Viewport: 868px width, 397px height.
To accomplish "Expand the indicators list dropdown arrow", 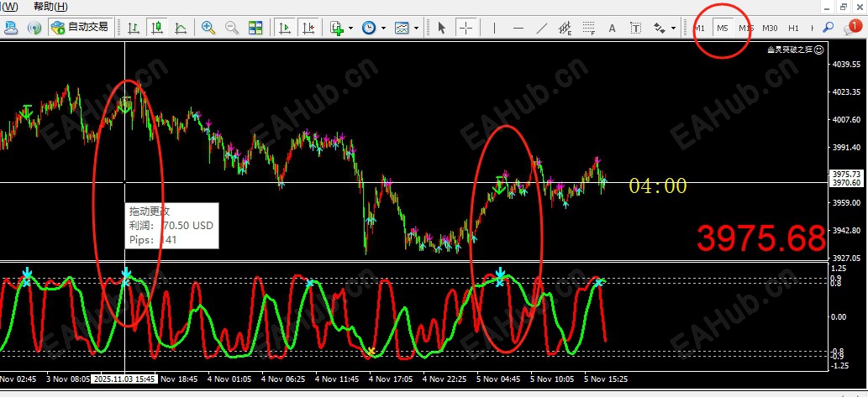I will 351,28.
